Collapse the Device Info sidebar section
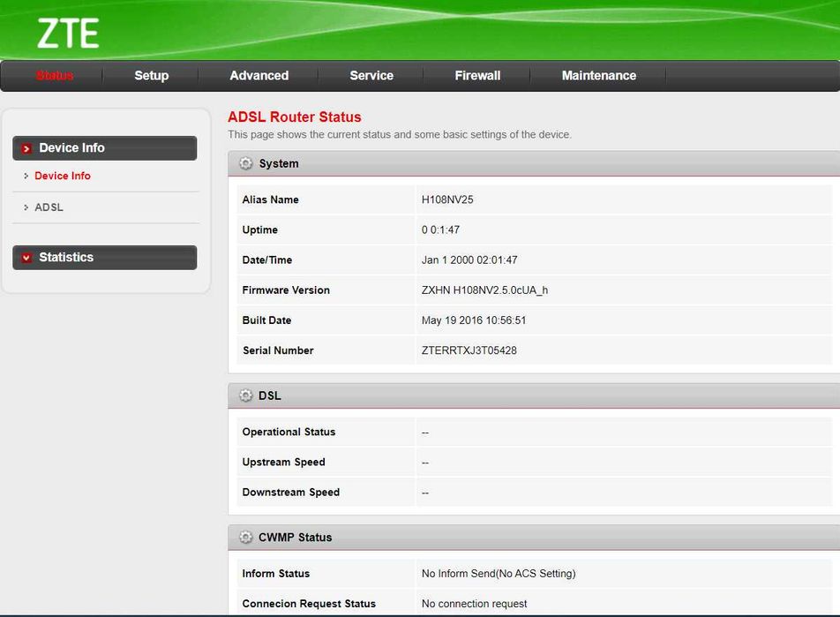 [x=104, y=148]
